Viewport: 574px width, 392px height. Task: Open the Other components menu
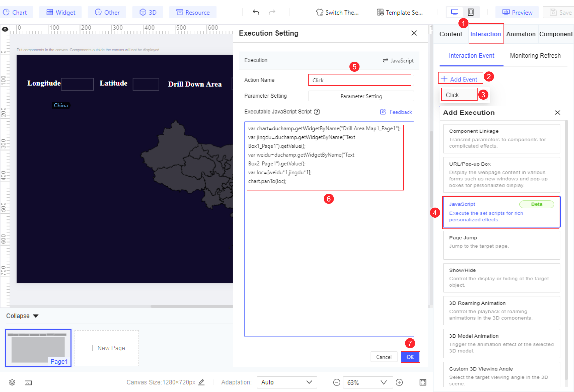click(107, 12)
